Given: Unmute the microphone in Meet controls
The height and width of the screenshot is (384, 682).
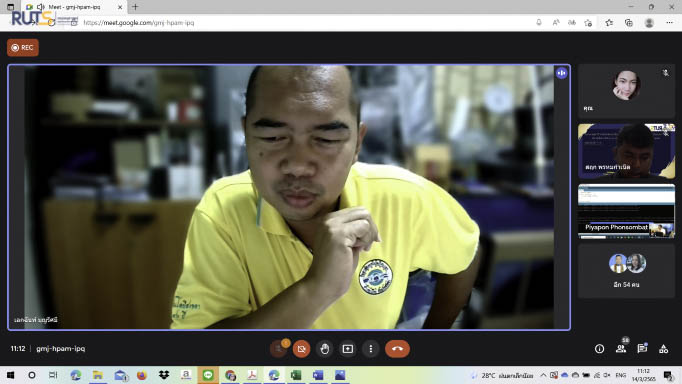Looking at the screenshot, I should 278,349.
